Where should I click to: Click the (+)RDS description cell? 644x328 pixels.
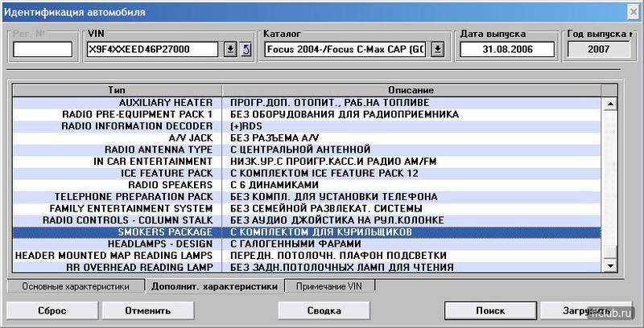click(246, 126)
